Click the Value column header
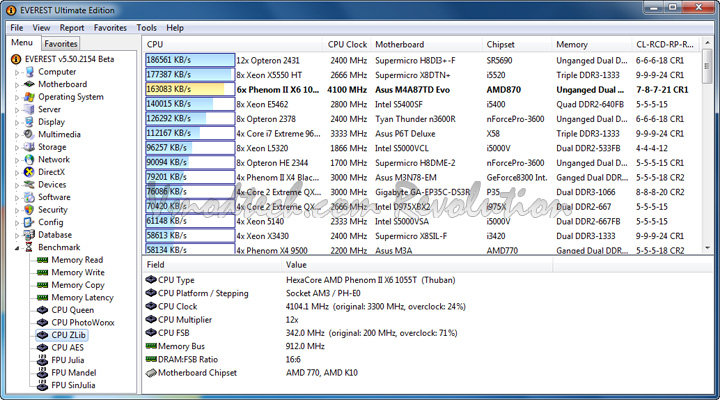Screen dimensions: 720x400 (417, 265)
